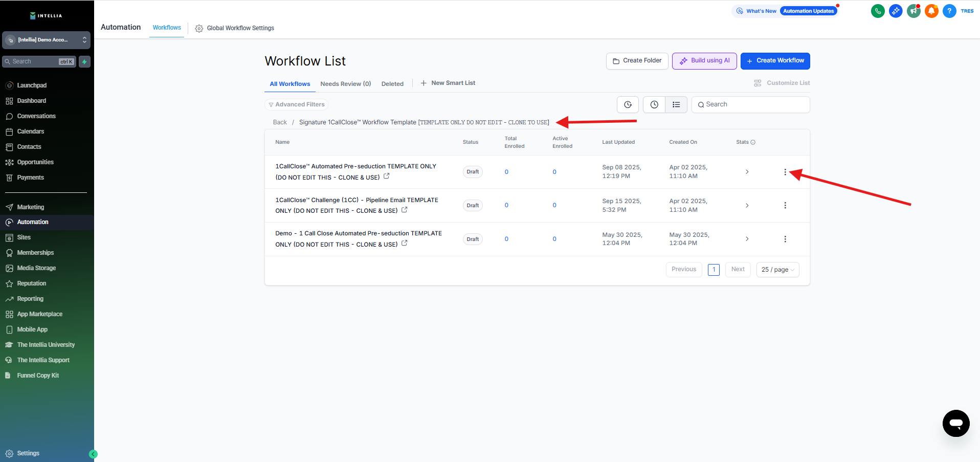Viewport: 980px width, 462px height.
Task: Select the Deleted tab
Action: coord(392,84)
